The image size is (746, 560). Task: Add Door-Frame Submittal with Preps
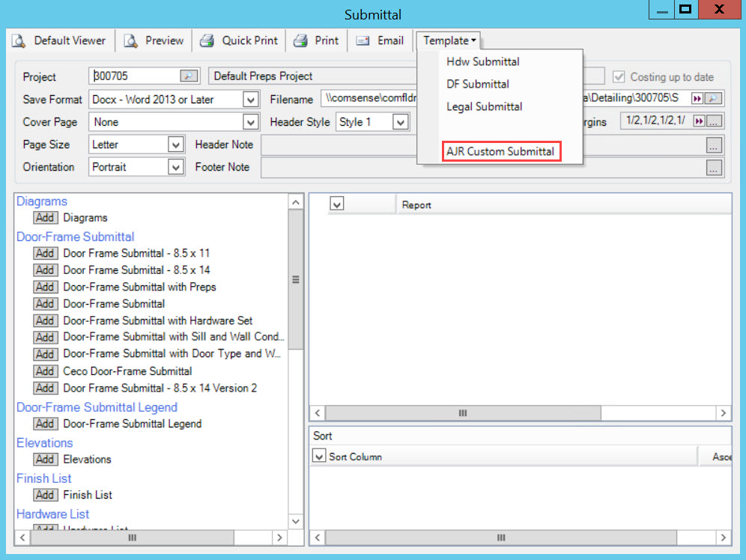45,287
